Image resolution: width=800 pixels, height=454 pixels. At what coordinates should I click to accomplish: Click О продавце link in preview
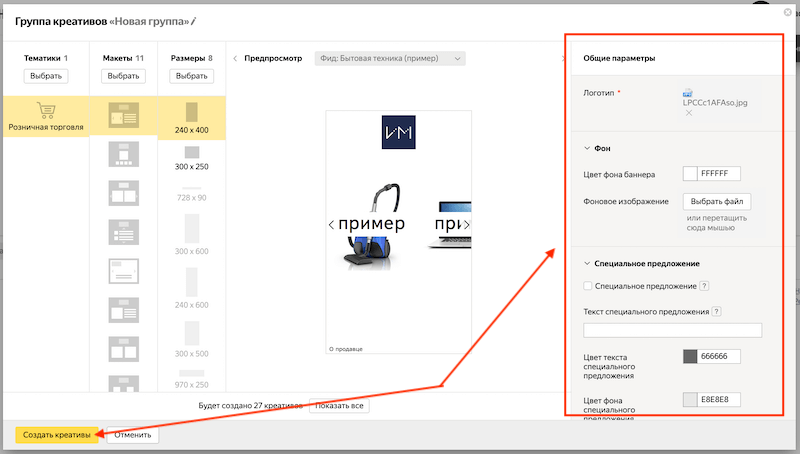coord(346,349)
